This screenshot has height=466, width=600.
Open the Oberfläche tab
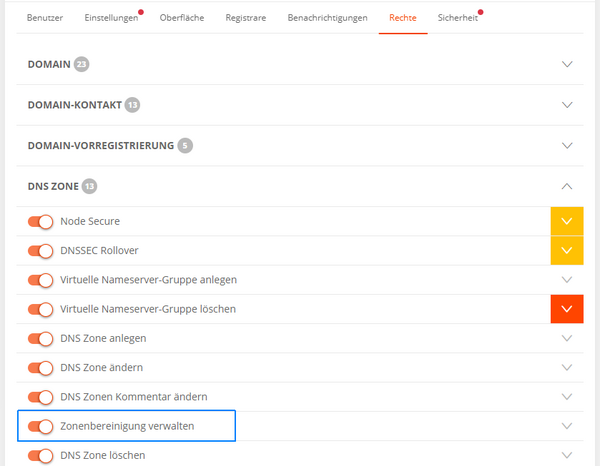(x=182, y=18)
